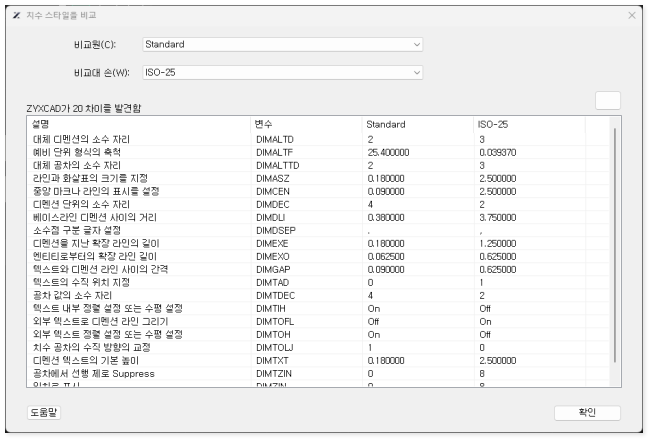The width and height of the screenshot is (652, 442).
Task: Select the DIMGAP variable cell
Action: pyautogui.click(x=273, y=269)
